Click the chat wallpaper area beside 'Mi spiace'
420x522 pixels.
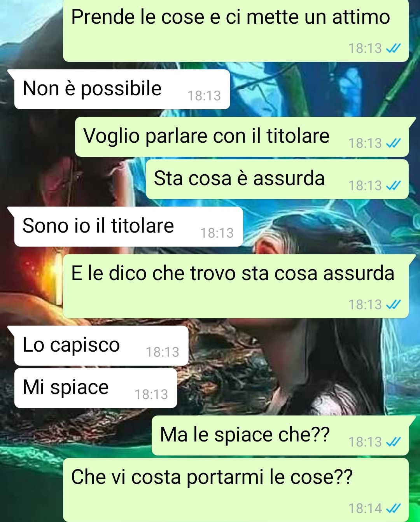click(296, 388)
